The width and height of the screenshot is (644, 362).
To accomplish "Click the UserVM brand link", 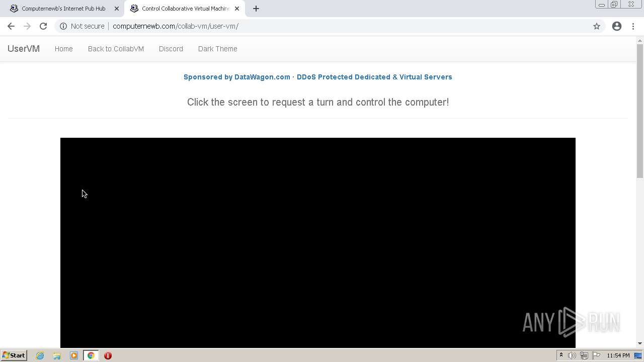I will [24, 49].
